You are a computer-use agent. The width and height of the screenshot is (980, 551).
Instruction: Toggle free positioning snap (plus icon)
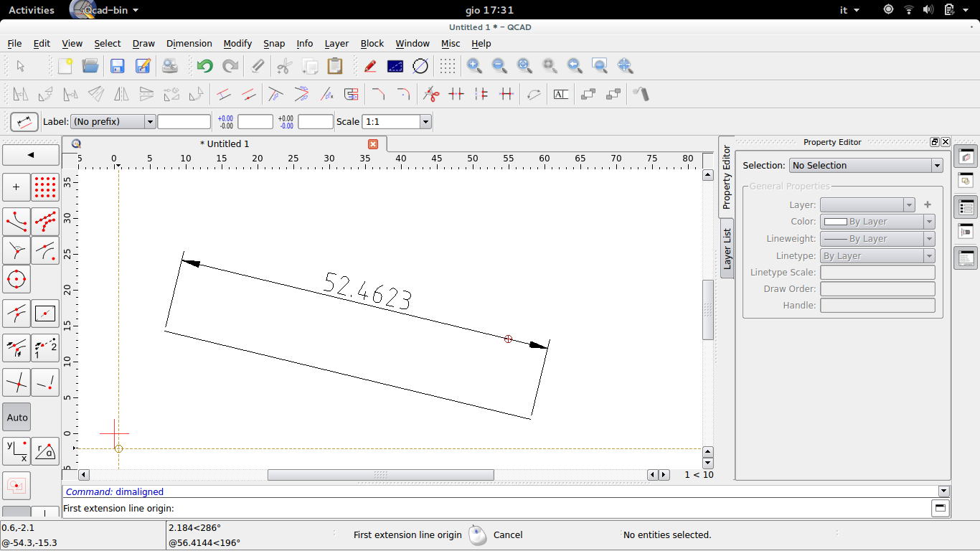(x=17, y=187)
